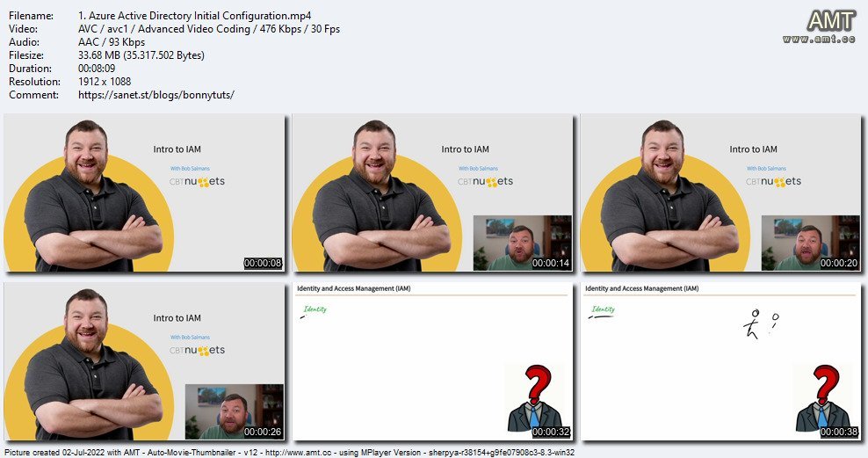Screen dimensions: 868x458
Task: Open the thumbnail at 00:00:32
Action: [x=432, y=361]
